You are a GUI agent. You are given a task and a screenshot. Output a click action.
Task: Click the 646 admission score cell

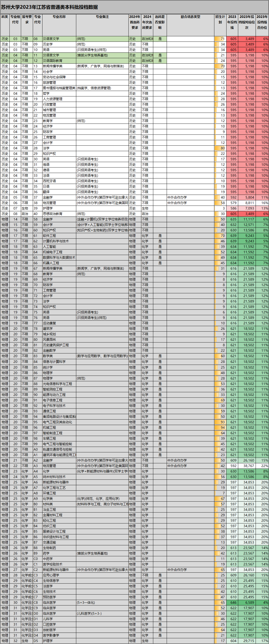click(233, 602)
